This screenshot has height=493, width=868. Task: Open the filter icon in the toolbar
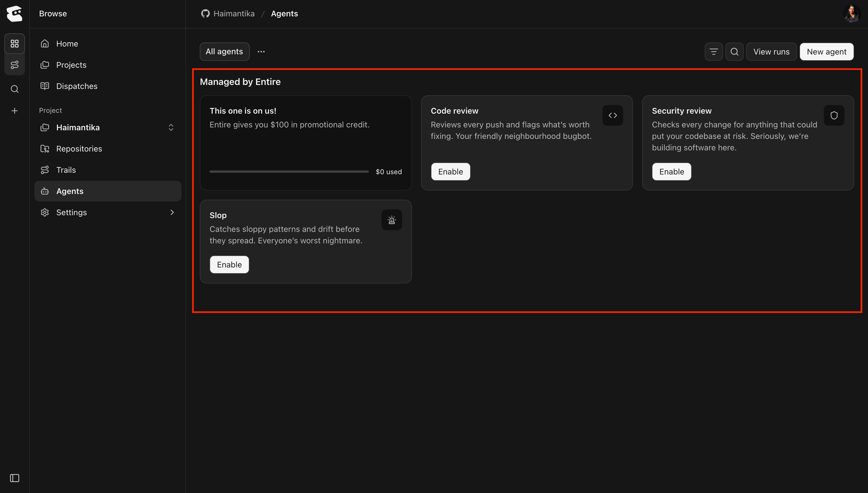(x=714, y=52)
